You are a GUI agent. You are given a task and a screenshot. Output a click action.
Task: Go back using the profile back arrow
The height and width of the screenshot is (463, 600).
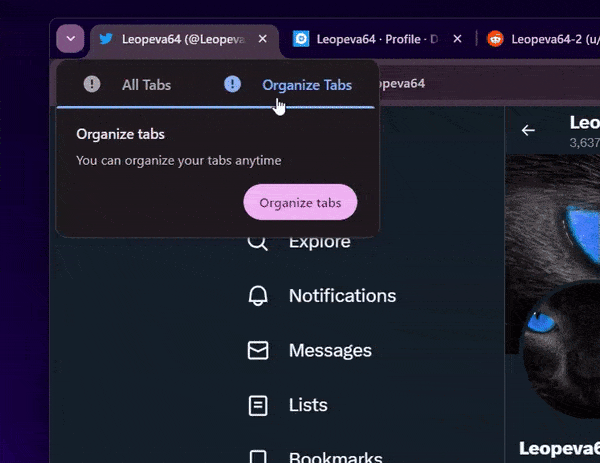pyautogui.click(x=528, y=130)
